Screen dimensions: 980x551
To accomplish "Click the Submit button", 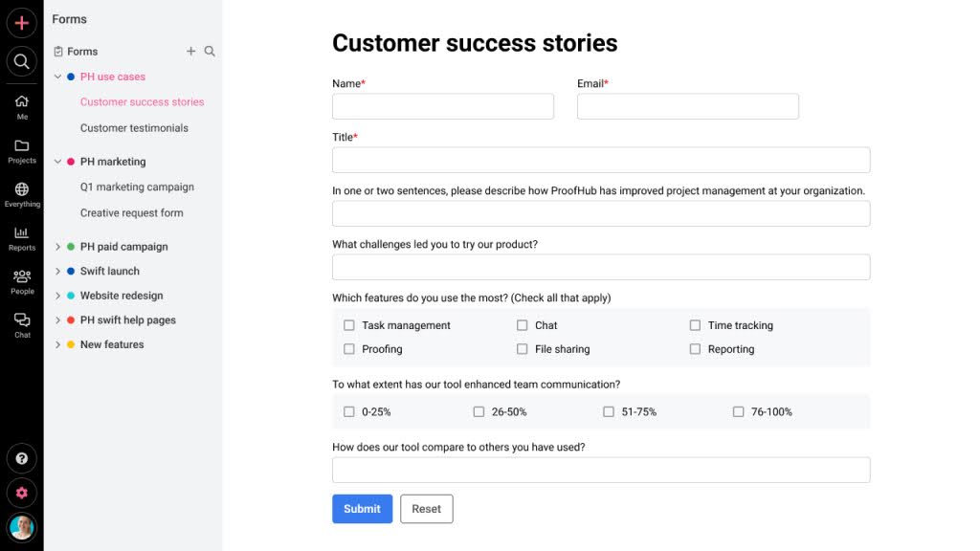I will pyautogui.click(x=362, y=509).
